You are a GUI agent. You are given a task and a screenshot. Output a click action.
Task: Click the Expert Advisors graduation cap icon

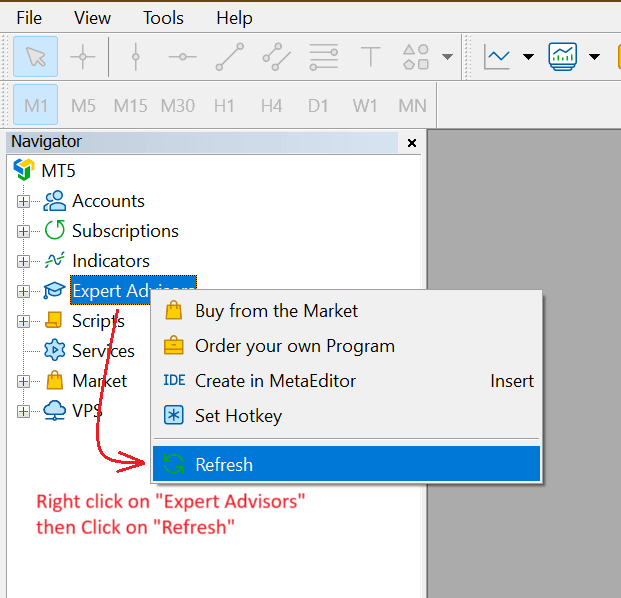[x=54, y=290]
